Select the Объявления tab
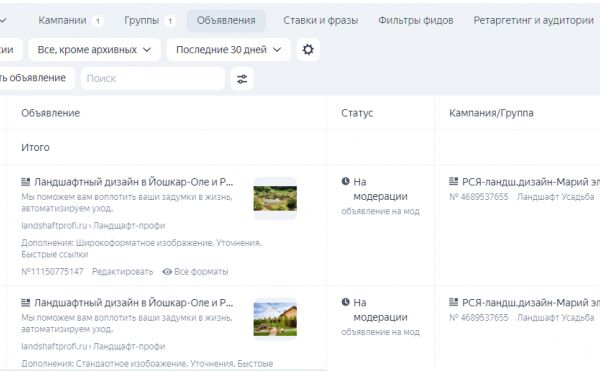 226,21
